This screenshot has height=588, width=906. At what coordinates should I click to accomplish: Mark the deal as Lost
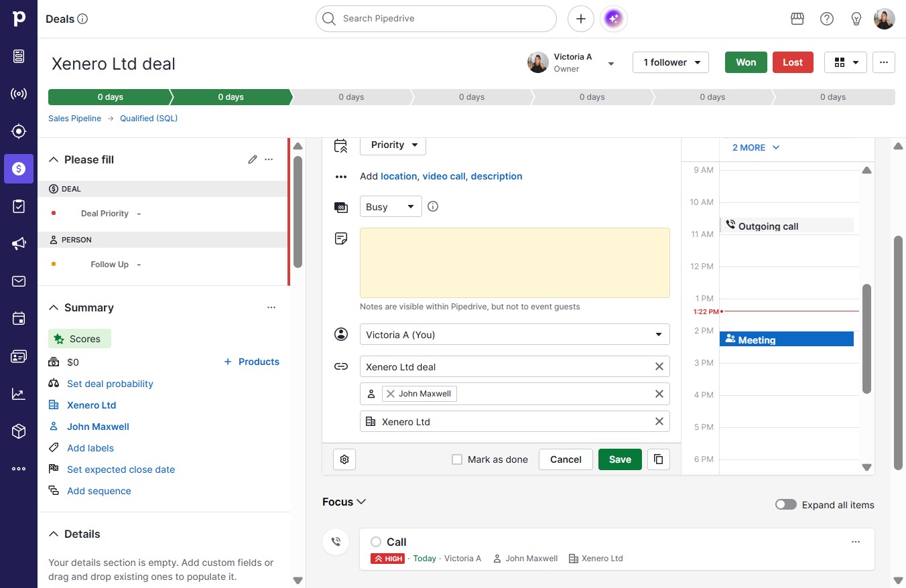tap(793, 62)
